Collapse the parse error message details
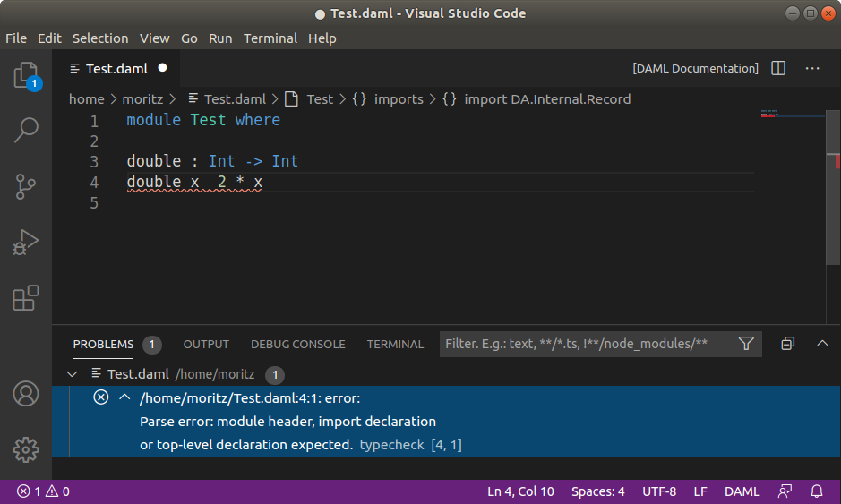This screenshot has height=504, width=841. click(x=124, y=397)
